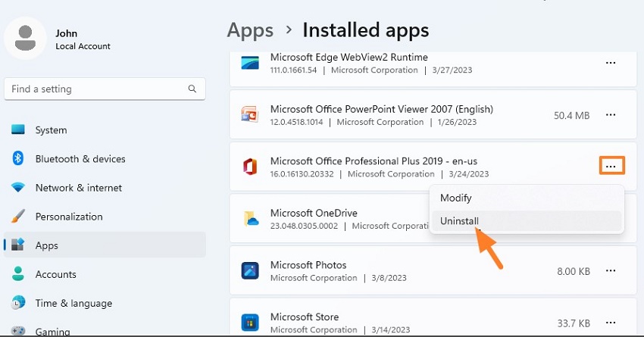Open three-dot menu for Office Professional Plus
Screen dimensions: 644x337
coord(611,166)
